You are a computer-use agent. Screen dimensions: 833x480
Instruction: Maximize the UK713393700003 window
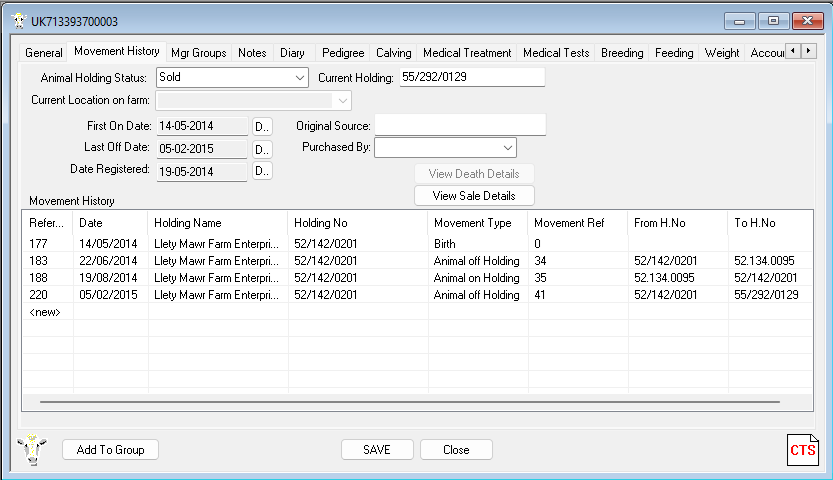pos(774,21)
